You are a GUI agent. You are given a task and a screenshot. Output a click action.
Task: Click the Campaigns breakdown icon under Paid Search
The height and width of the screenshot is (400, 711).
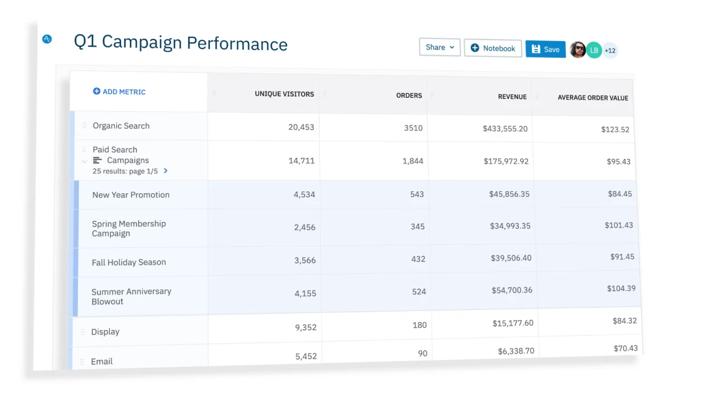click(97, 160)
